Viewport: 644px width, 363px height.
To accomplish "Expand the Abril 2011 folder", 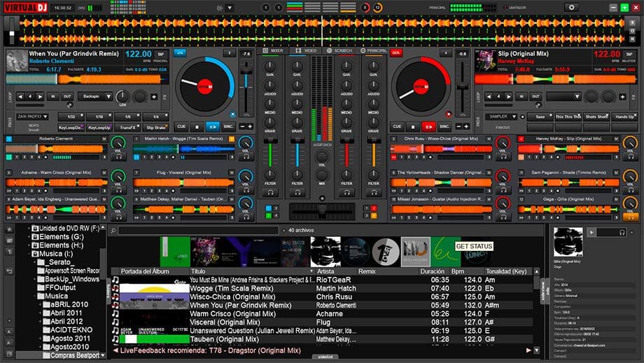I will (41, 313).
